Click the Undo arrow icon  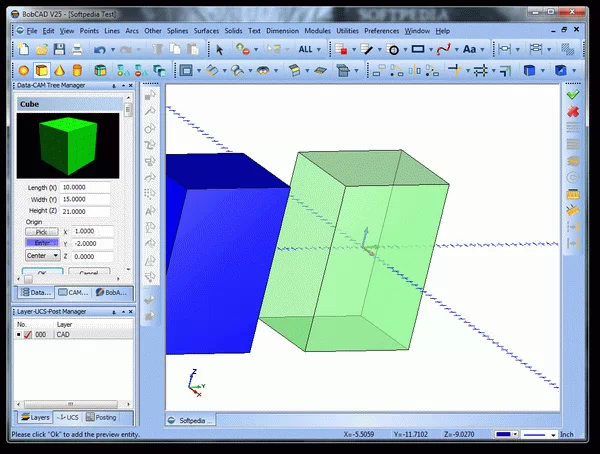pos(101,49)
